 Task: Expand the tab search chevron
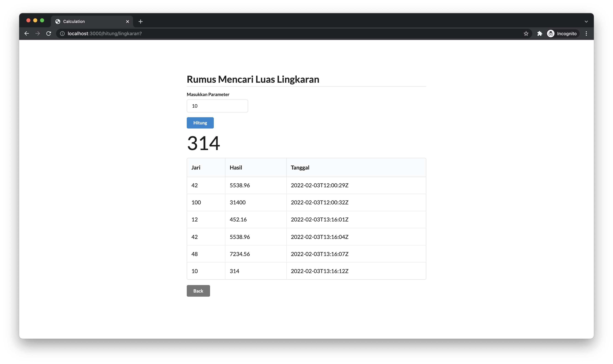[x=586, y=22]
